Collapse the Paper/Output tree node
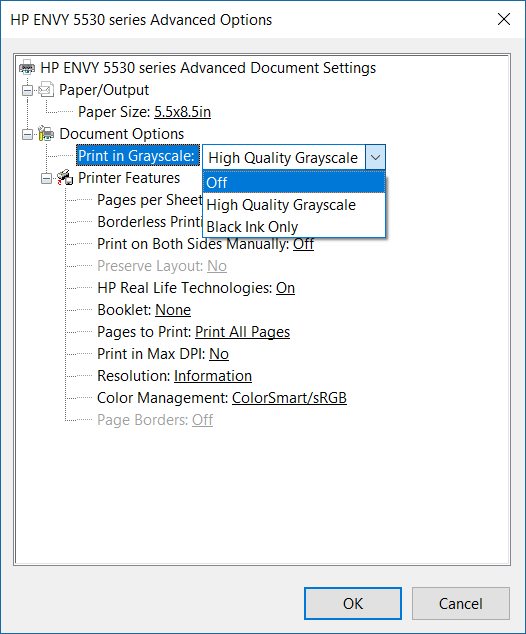 27,90
